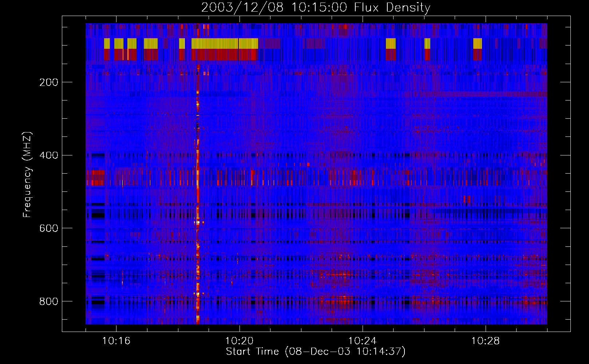Screen dimensions: 589x364
Task: Select the 200 frequency tick label
Action: click(49, 82)
